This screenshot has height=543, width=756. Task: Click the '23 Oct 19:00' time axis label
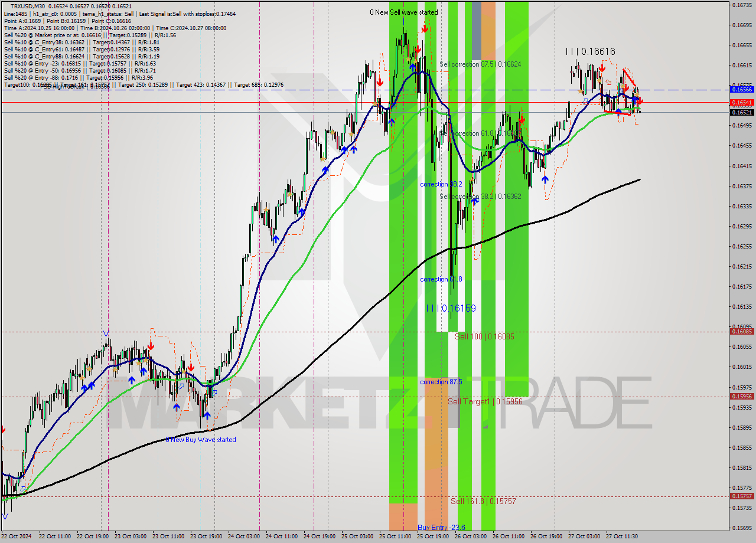(x=206, y=537)
